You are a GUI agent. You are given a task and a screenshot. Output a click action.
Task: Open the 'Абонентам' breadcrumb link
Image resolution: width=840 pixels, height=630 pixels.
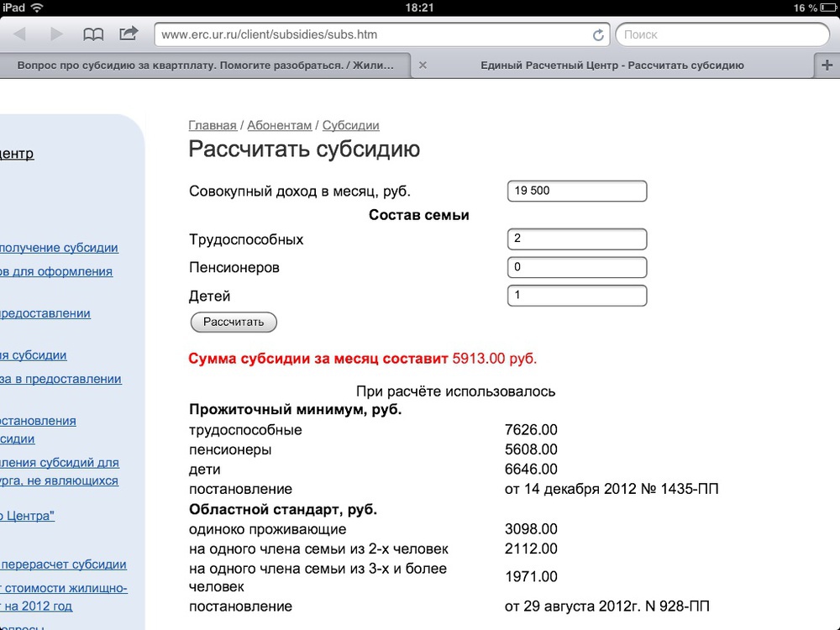pyautogui.click(x=279, y=125)
